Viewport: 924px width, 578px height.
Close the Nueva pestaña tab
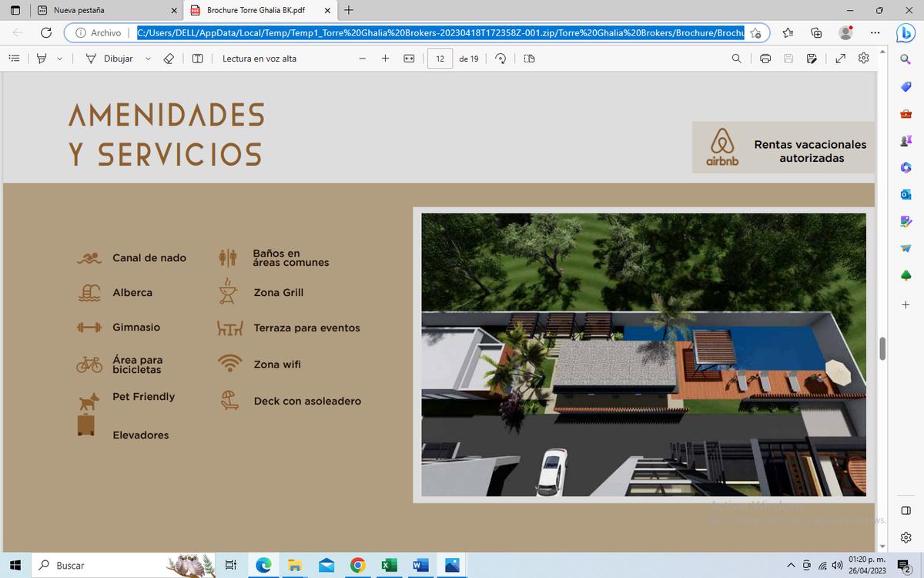click(174, 11)
